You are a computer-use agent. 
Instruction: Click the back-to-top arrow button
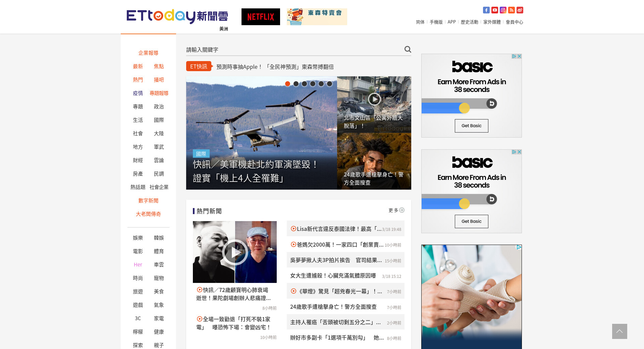[x=620, y=331]
